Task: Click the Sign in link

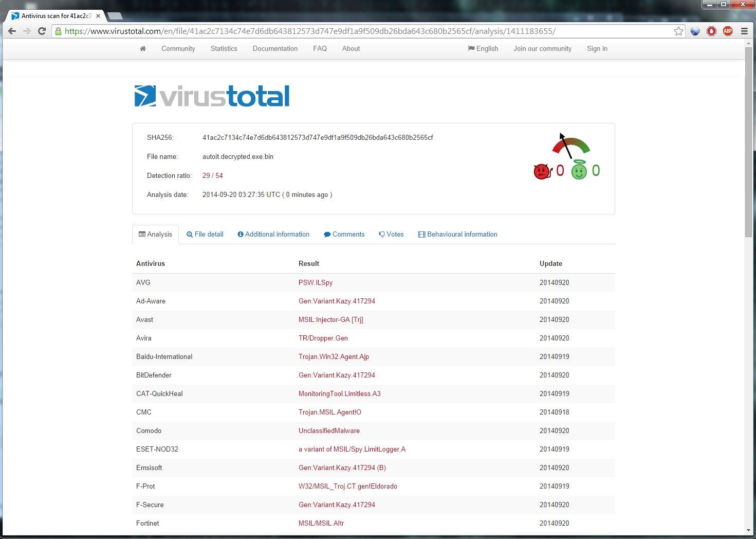Action: click(x=597, y=48)
